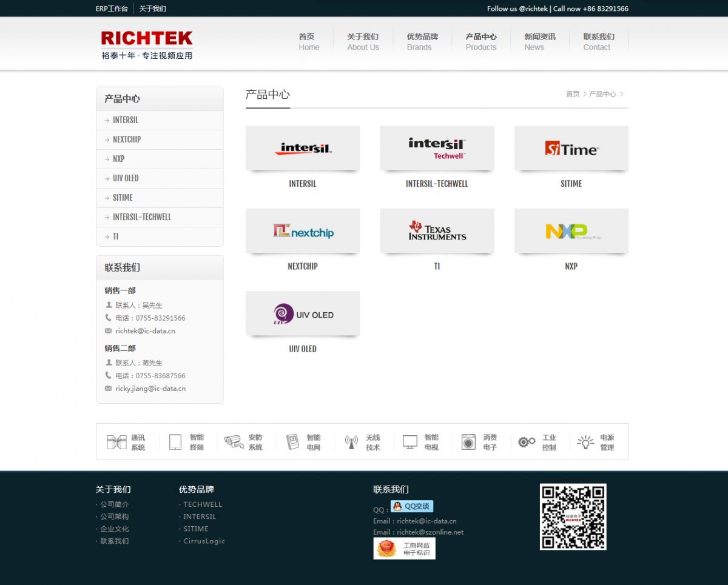Click the smart terminal tablet icon
This screenshot has height=585, width=728.
(175, 442)
